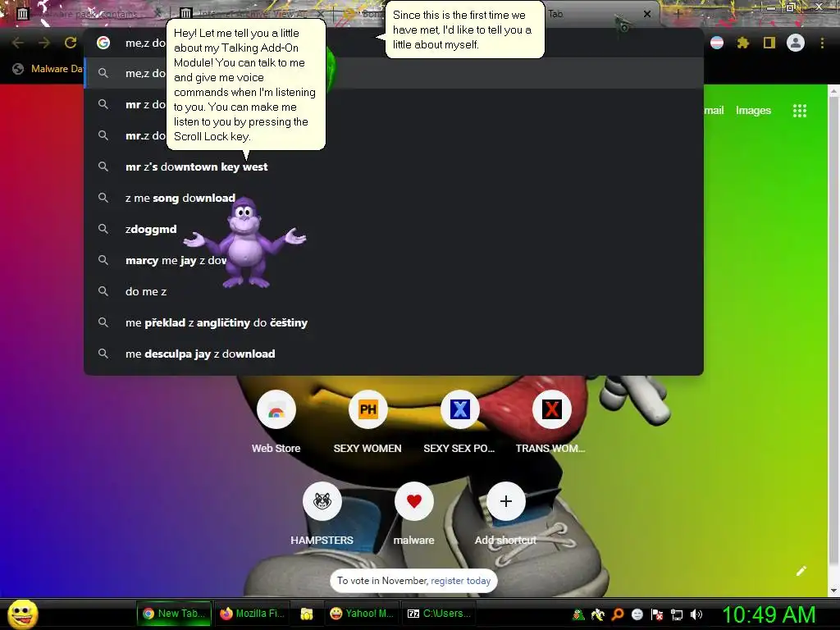
Task: Select suggestion z me song download
Action: [x=394, y=198]
